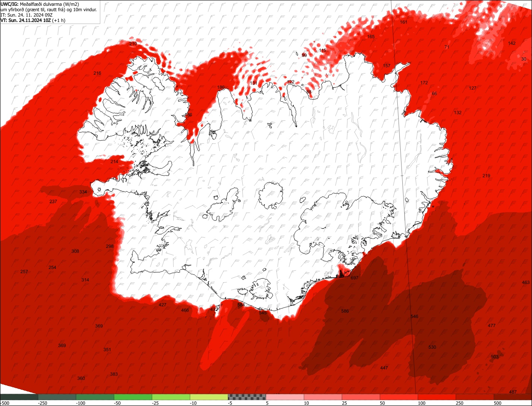Click the flux value '210' over the northwest sea
This screenshot has width=532, height=406.
pyautogui.click(x=133, y=44)
